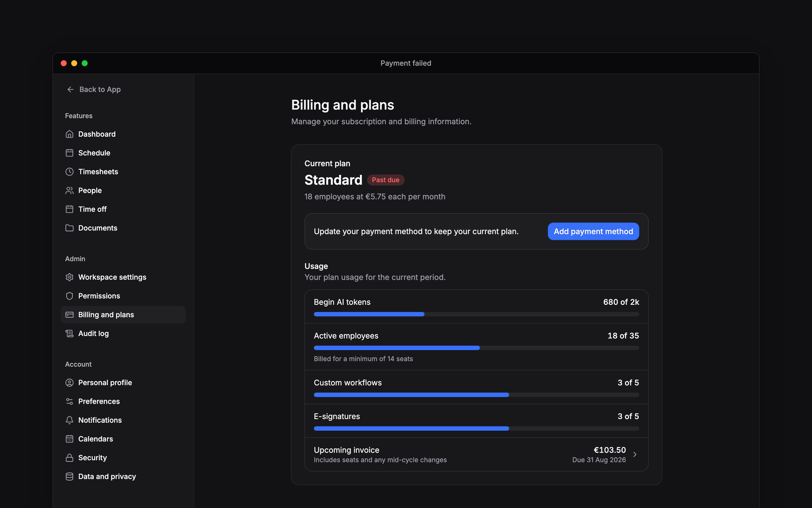
Task: Open the Dashboard menu item
Action: 123,134
